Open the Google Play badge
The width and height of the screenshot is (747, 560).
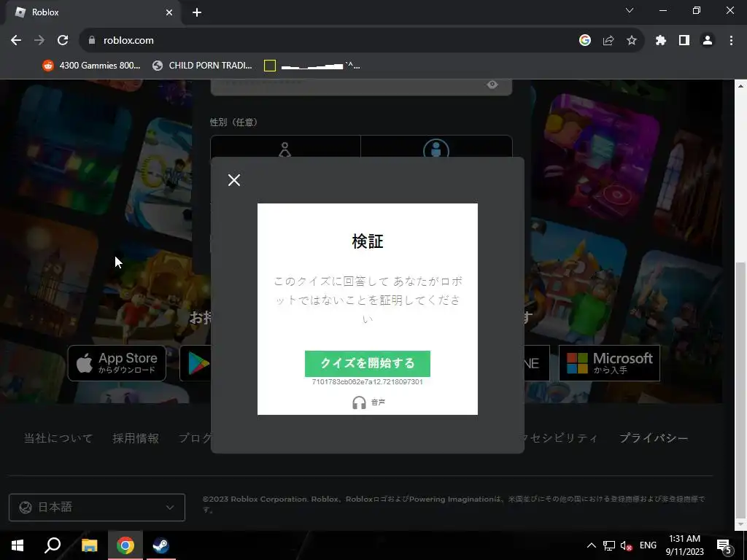pos(196,363)
